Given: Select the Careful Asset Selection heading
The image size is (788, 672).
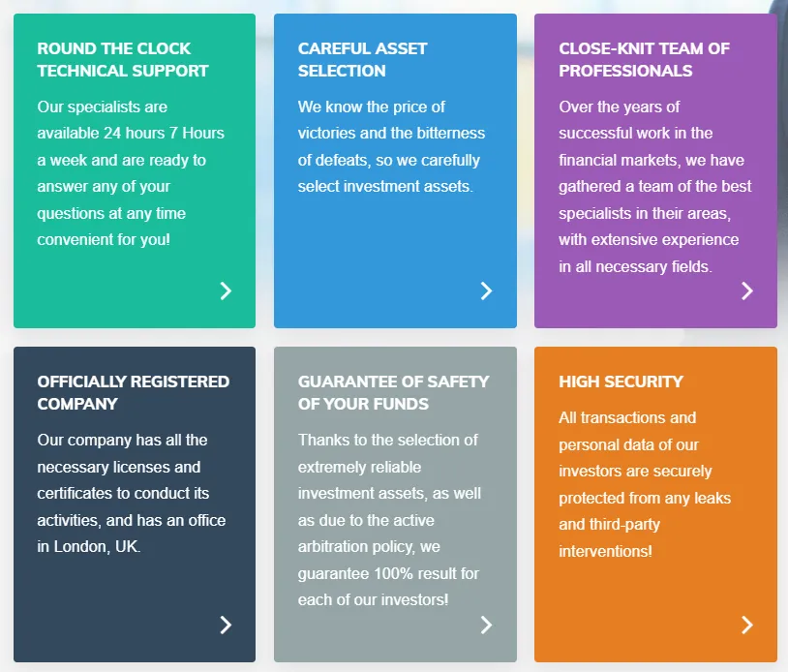Looking at the screenshot, I should click(x=362, y=60).
